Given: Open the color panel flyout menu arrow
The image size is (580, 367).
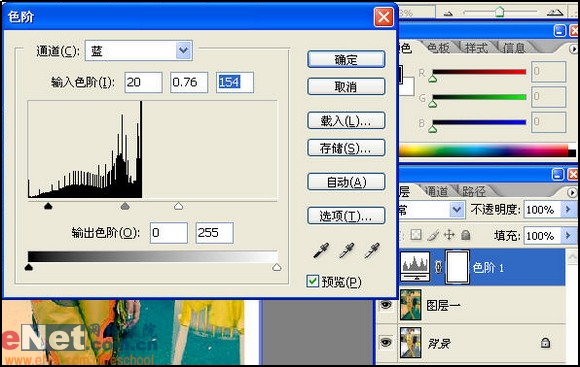Looking at the screenshot, I should (573, 49).
